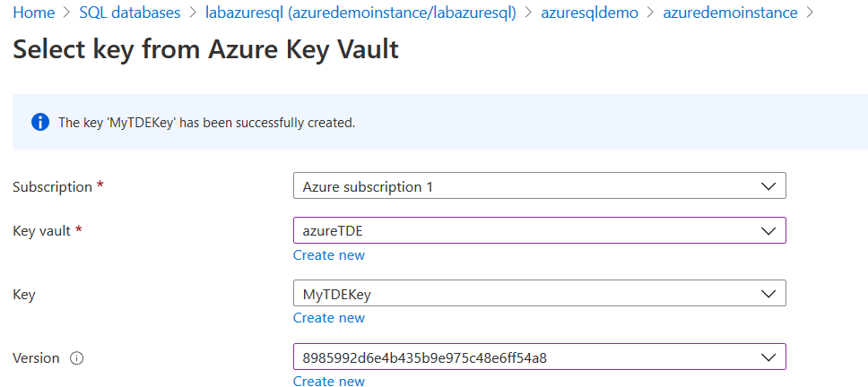This screenshot has width=868, height=387.
Task: Open the Version dropdown chevron
Action: click(x=768, y=357)
